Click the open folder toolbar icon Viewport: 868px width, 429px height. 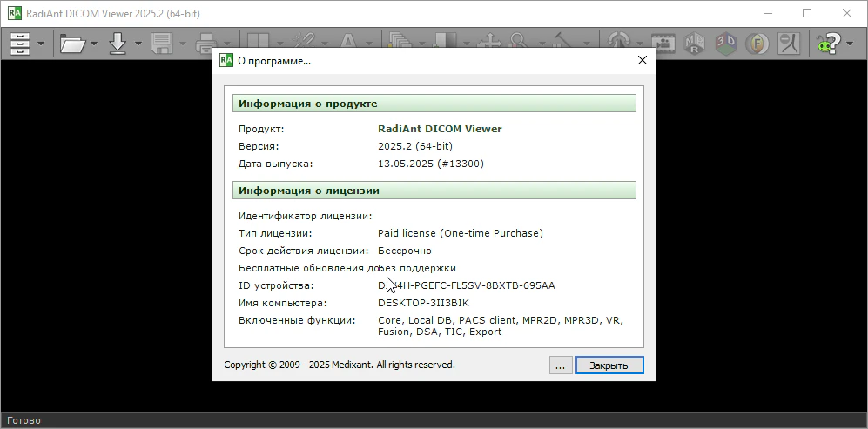tap(72, 43)
